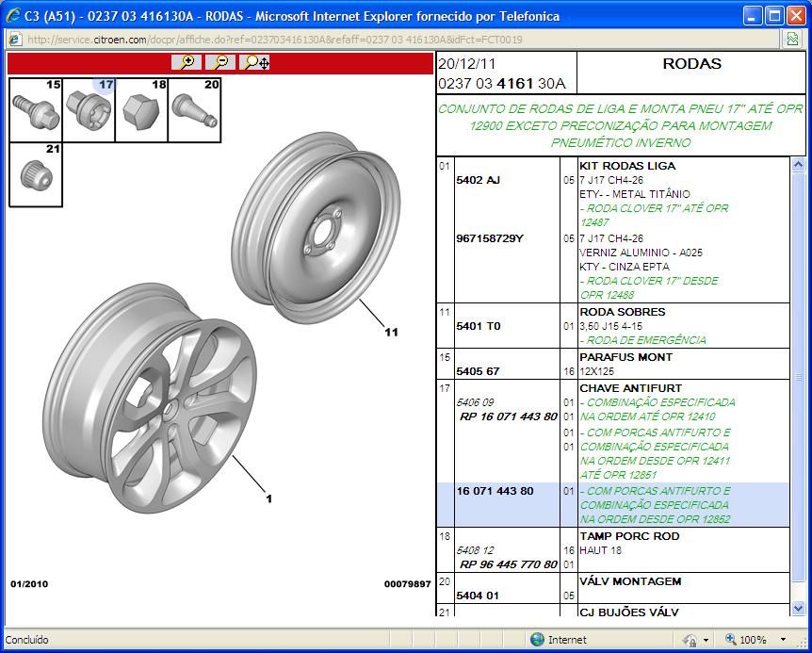812x653 pixels.
Task: Click the RODAS panel title
Action: 691,64
